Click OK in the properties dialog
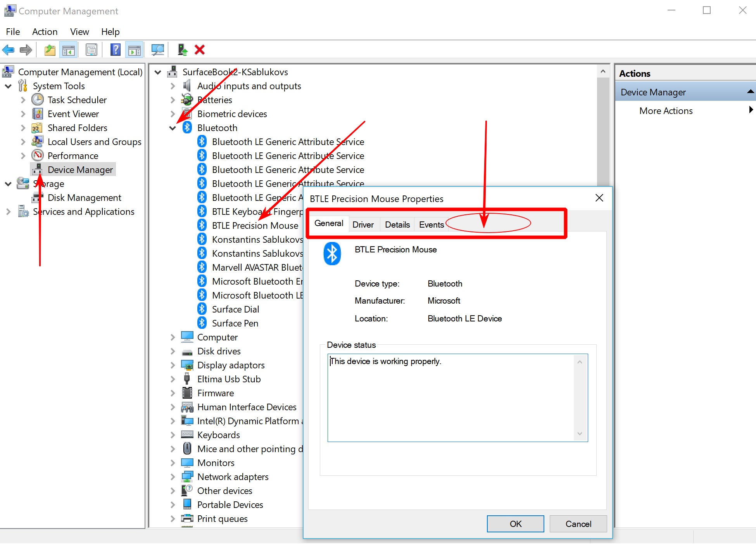The height and width of the screenshot is (544, 756). 515,524
